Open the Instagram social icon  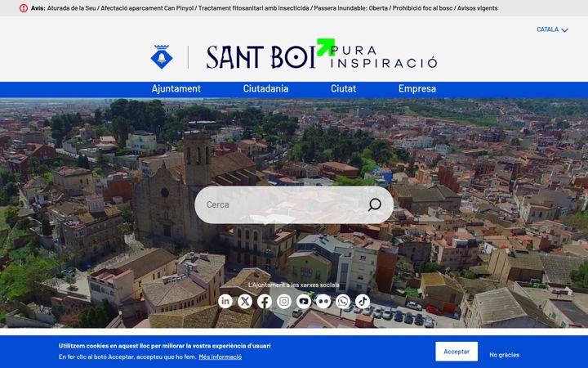pyautogui.click(x=284, y=301)
